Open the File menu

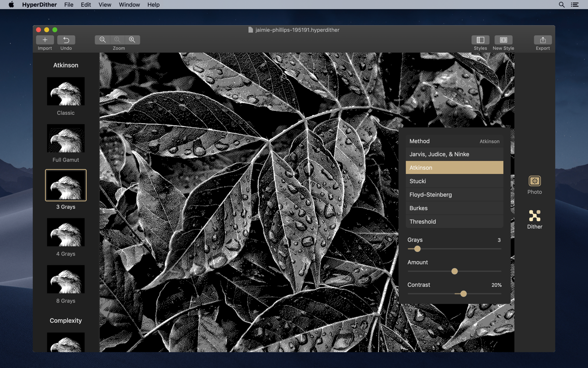pos(69,5)
